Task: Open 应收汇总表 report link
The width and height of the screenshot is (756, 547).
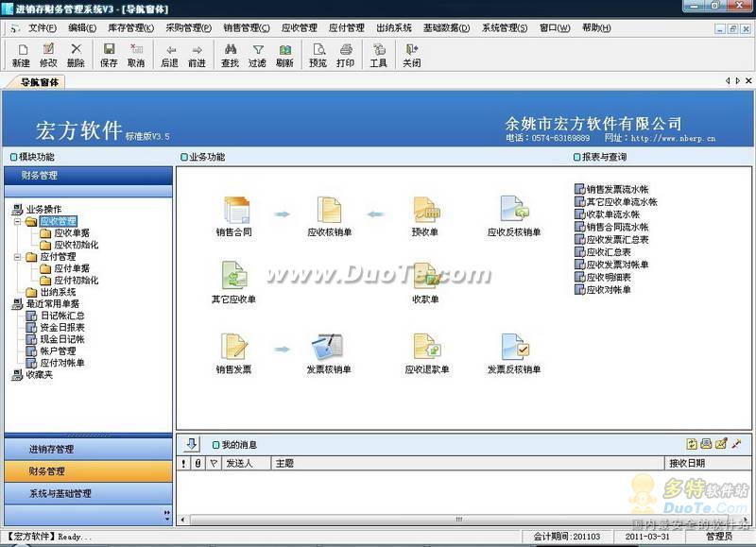Action: (609, 252)
